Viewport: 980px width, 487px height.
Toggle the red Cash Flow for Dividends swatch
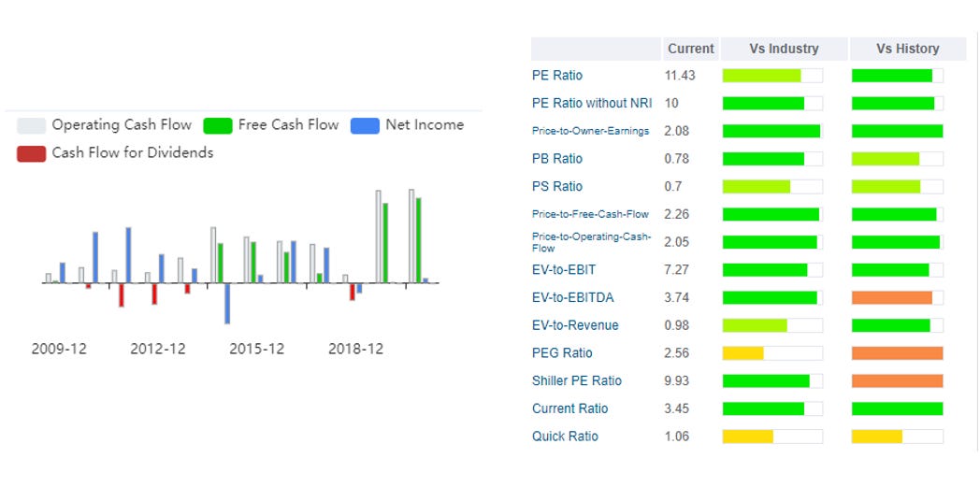31,153
